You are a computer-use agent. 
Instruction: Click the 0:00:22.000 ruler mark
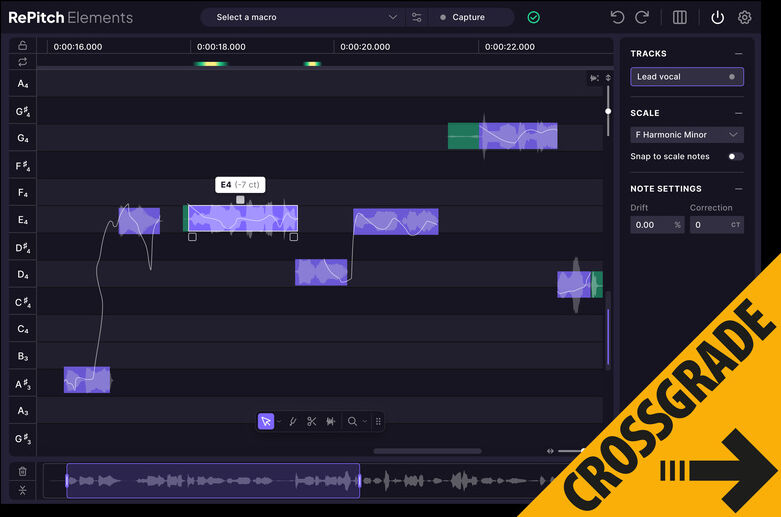tap(510, 47)
